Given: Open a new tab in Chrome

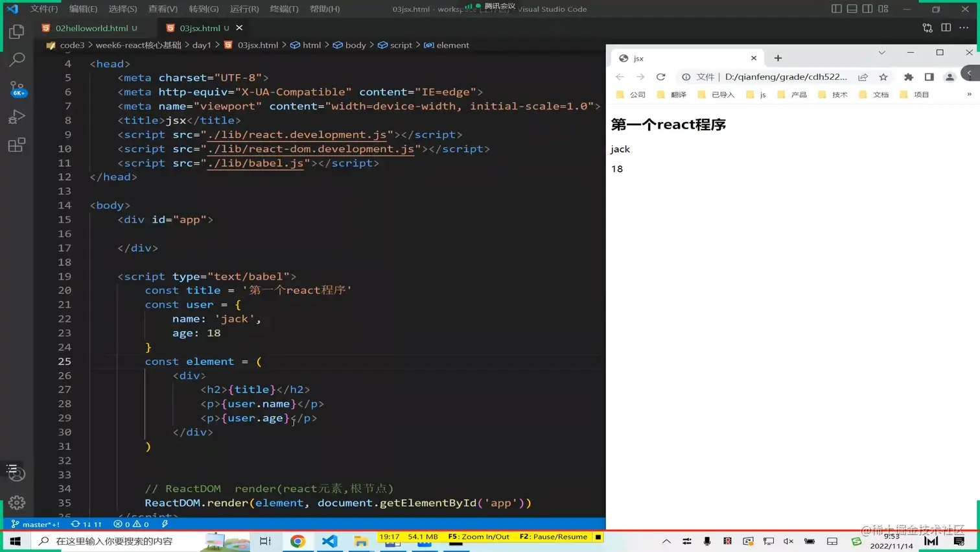Looking at the screenshot, I should click(x=778, y=58).
